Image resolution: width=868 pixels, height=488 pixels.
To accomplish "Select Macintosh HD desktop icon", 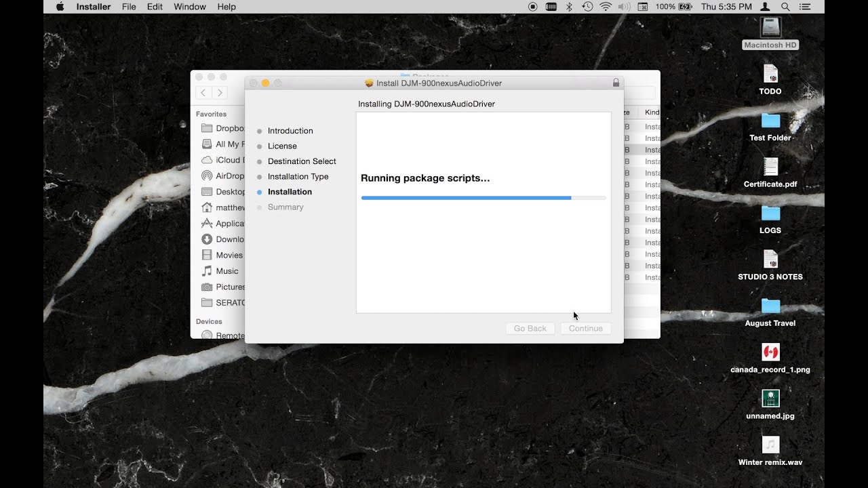I will 770,33.
